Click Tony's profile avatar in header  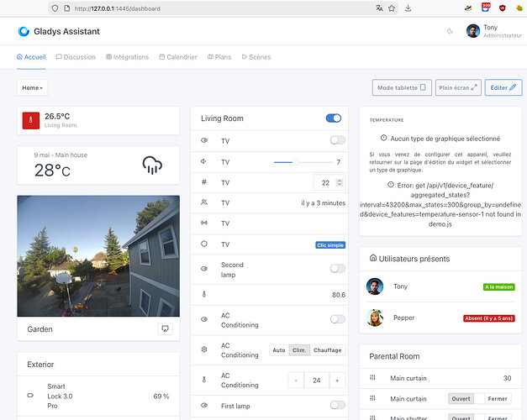[474, 31]
